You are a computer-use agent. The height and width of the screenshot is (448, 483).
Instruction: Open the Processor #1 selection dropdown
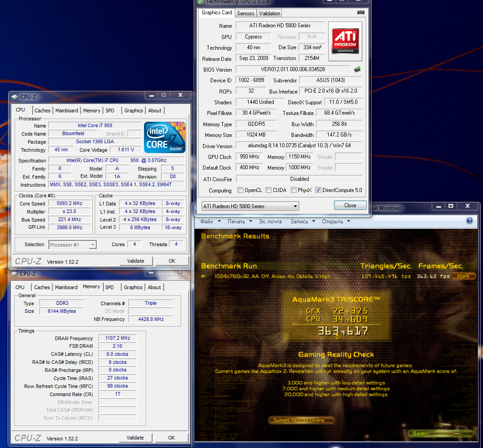point(72,245)
